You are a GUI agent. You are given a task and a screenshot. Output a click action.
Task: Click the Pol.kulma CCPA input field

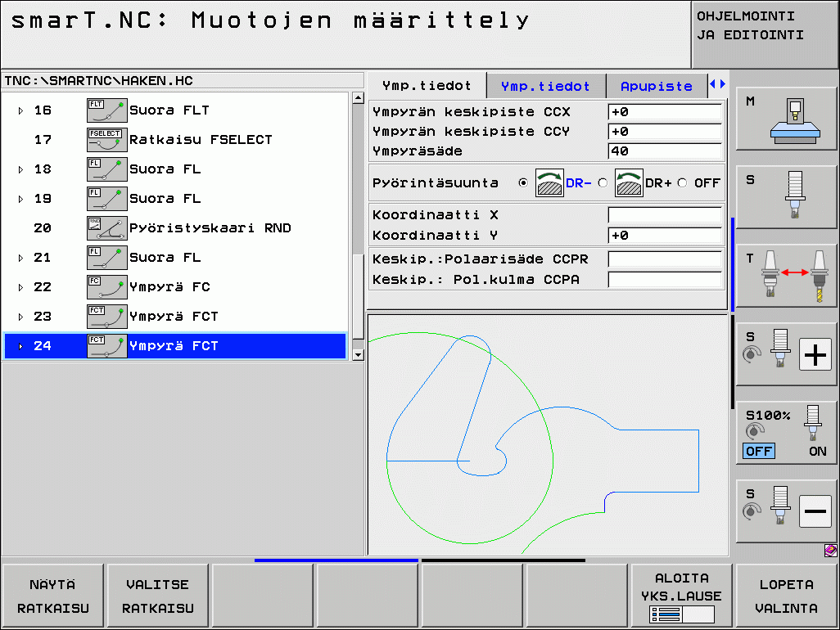(666, 279)
